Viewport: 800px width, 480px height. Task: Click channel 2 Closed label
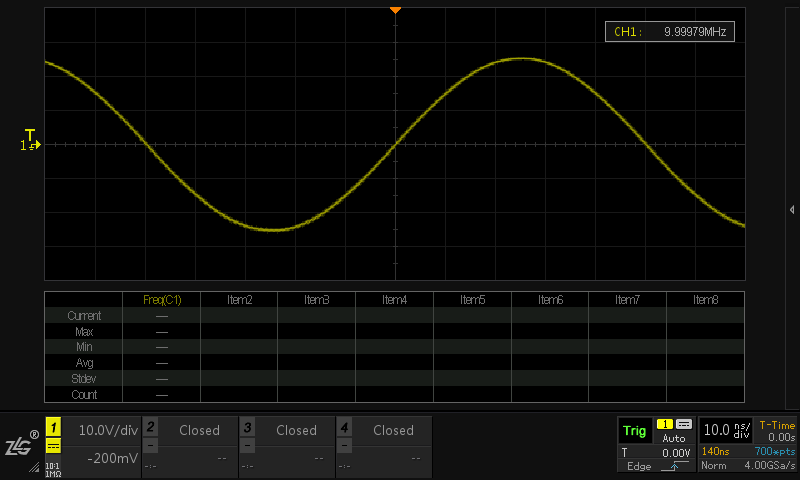pyautogui.click(x=199, y=431)
